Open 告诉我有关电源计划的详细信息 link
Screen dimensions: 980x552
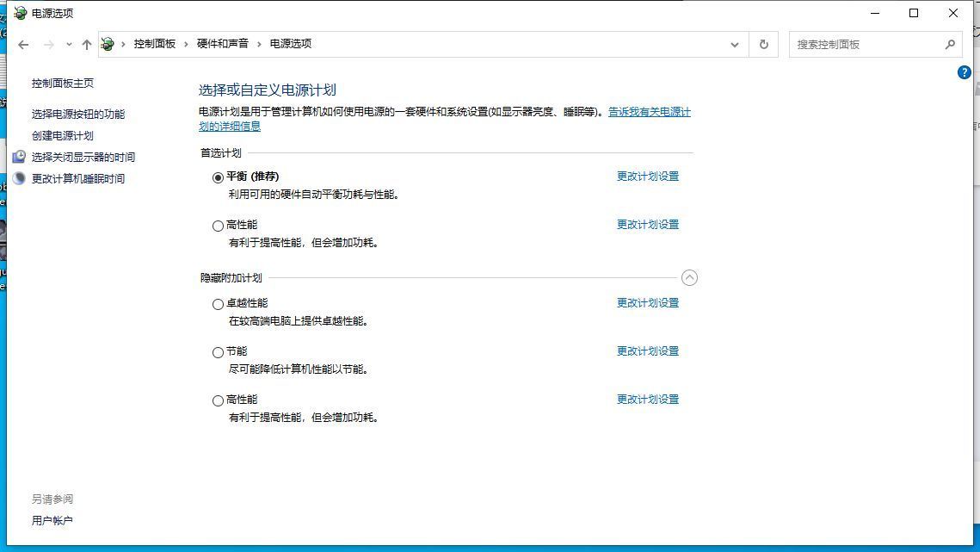click(648, 111)
